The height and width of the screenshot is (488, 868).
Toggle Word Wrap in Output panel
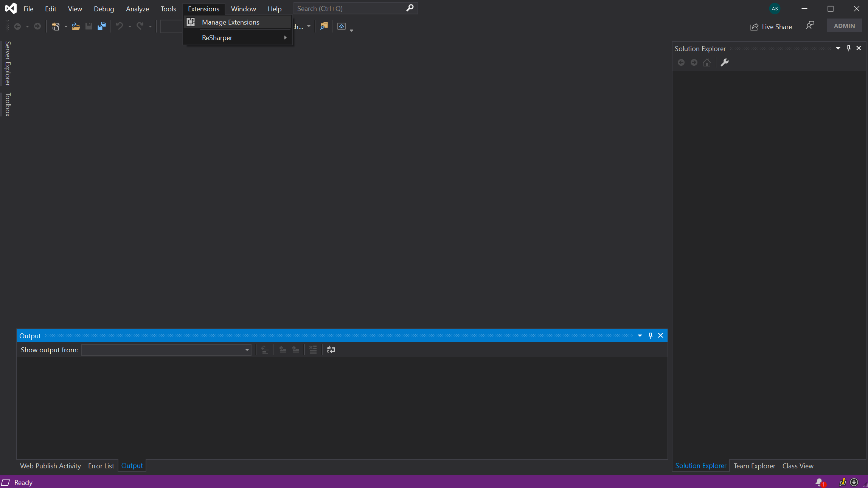(331, 350)
